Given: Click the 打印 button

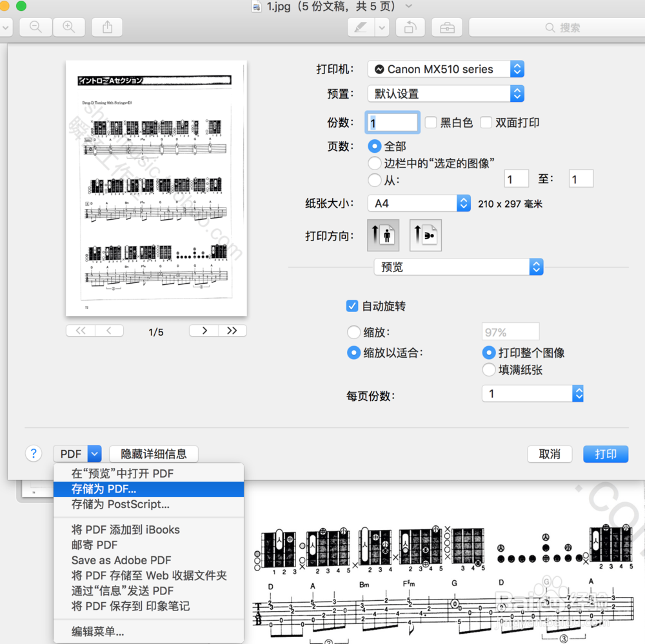Looking at the screenshot, I should [x=606, y=454].
